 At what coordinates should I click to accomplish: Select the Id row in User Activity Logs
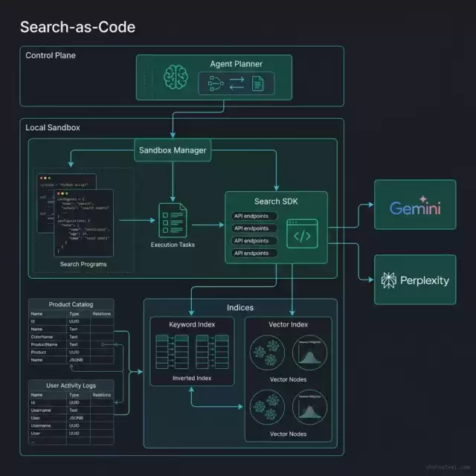[71, 402]
